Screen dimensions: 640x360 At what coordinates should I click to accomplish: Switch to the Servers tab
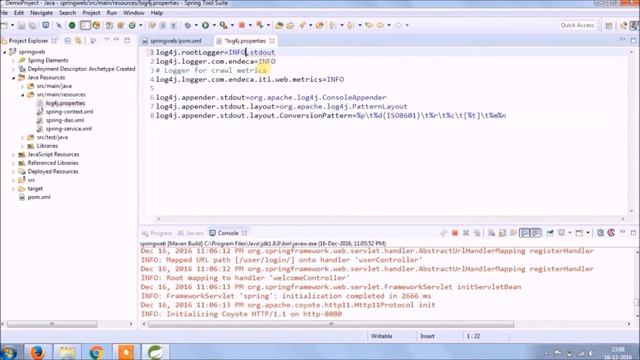[191, 233]
